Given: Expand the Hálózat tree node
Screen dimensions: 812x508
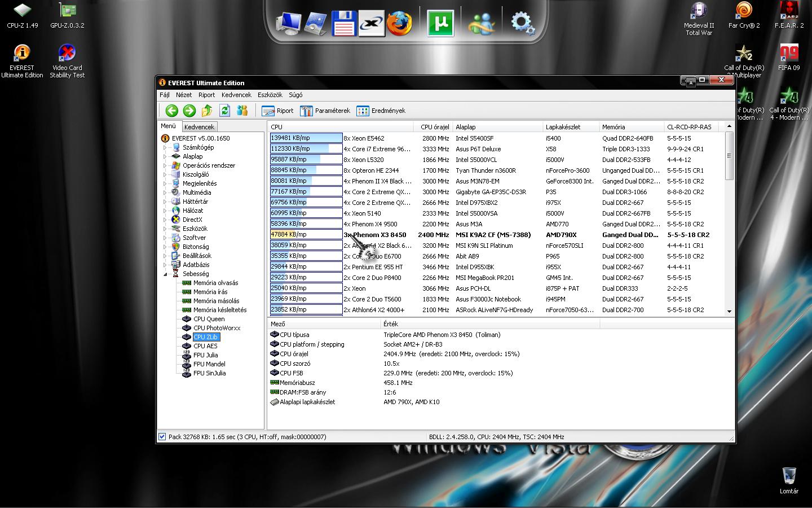Looking at the screenshot, I should tap(165, 211).
